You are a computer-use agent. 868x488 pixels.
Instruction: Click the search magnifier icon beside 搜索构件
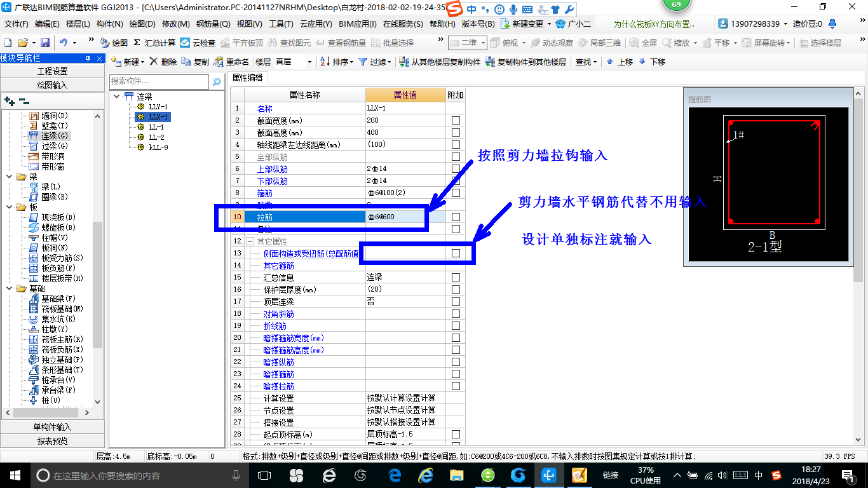click(216, 81)
